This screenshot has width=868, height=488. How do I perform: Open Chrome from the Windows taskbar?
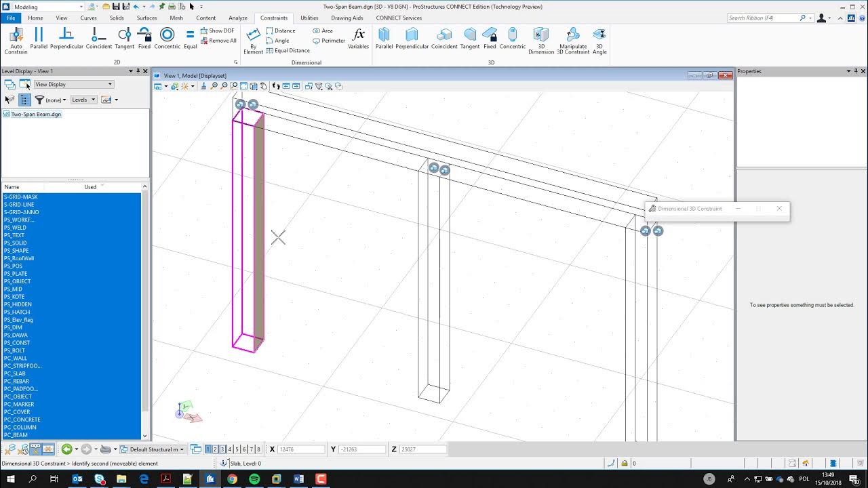coord(232,479)
